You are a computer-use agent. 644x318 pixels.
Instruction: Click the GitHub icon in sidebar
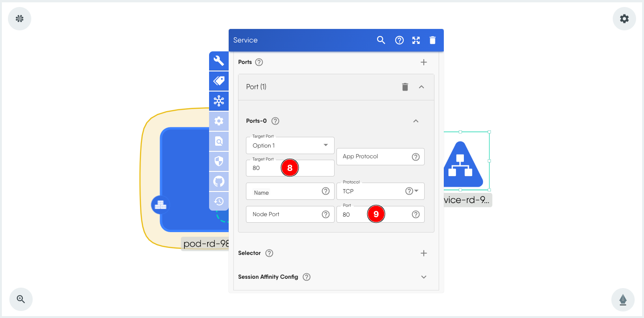click(x=219, y=181)
